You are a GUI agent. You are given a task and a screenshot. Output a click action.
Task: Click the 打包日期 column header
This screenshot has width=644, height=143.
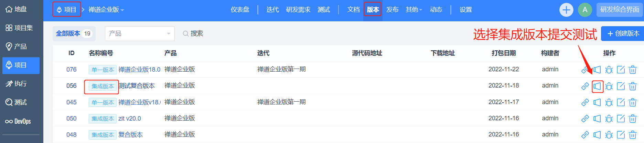(504, 53)
